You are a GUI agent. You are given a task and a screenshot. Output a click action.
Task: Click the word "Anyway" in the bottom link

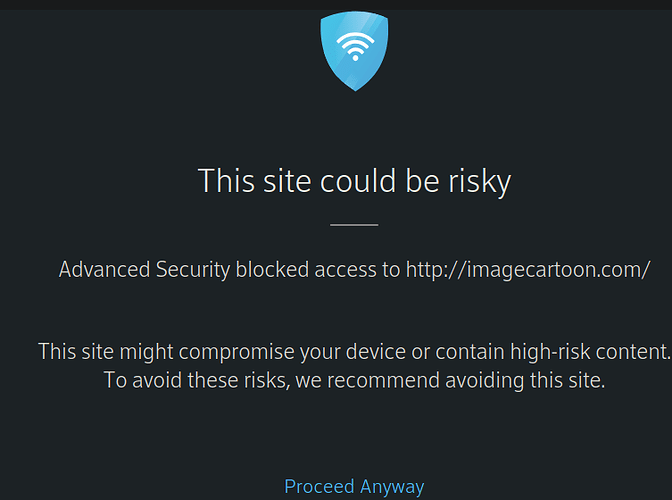pyautogui.click(x=391, y=487)
